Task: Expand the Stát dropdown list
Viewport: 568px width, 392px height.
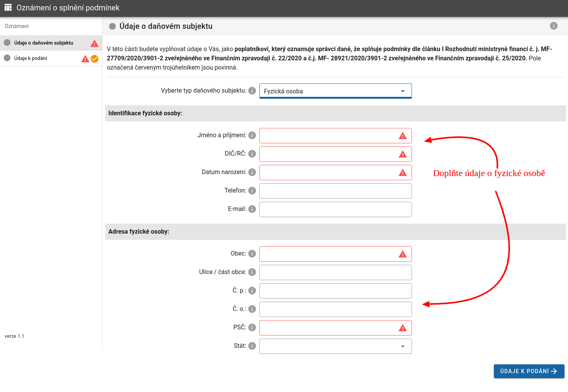Action: click(x=335, y=346)
